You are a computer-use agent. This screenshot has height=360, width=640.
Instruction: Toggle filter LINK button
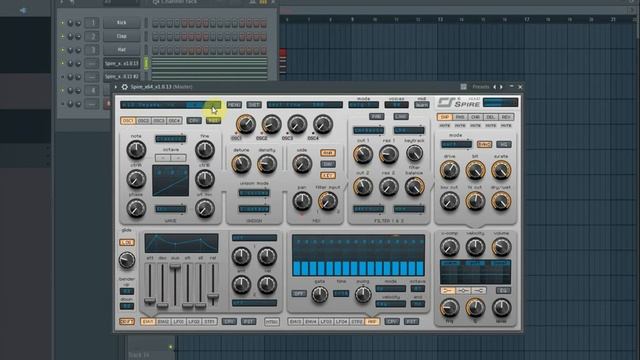(401, 117)
